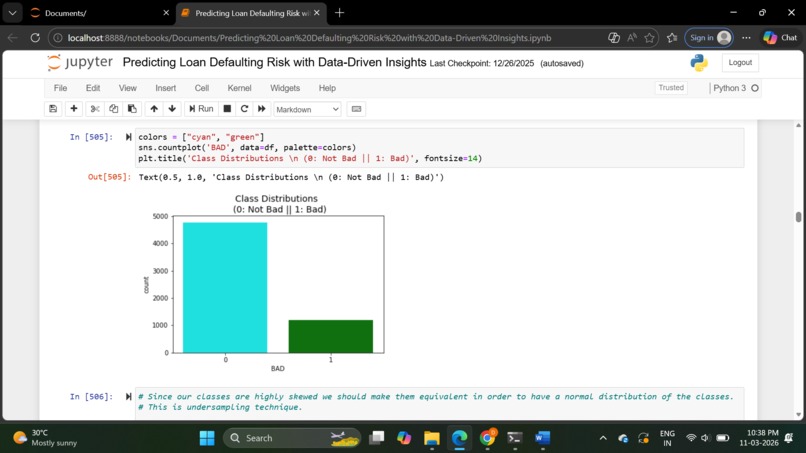This screenshot has width=806, height=453.
Task: Copy selected cells icon
Action: [114, 109]
